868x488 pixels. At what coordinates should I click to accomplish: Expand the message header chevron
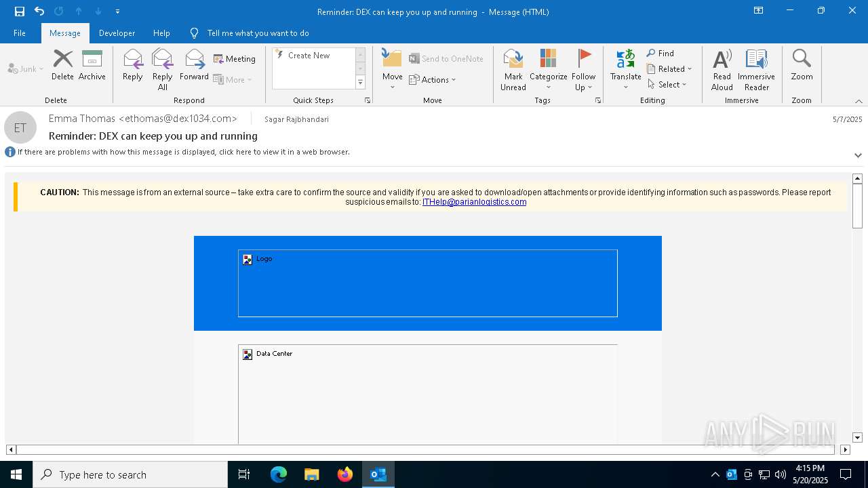click(x=858, y=155)
